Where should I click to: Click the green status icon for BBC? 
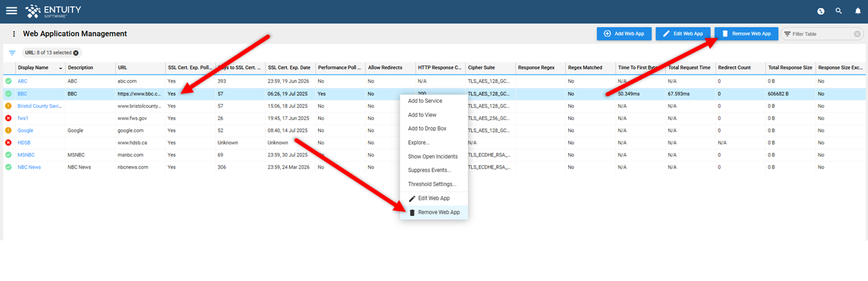(8, 93)
